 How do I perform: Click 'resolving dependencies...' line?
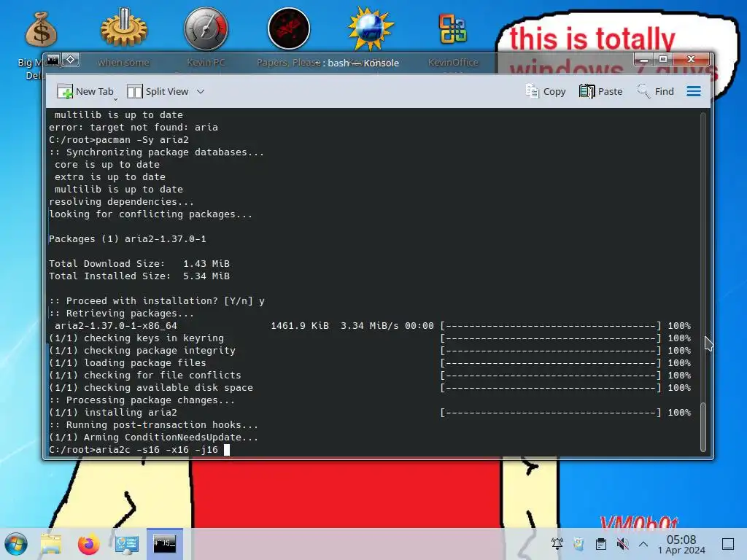pos(122,201)
